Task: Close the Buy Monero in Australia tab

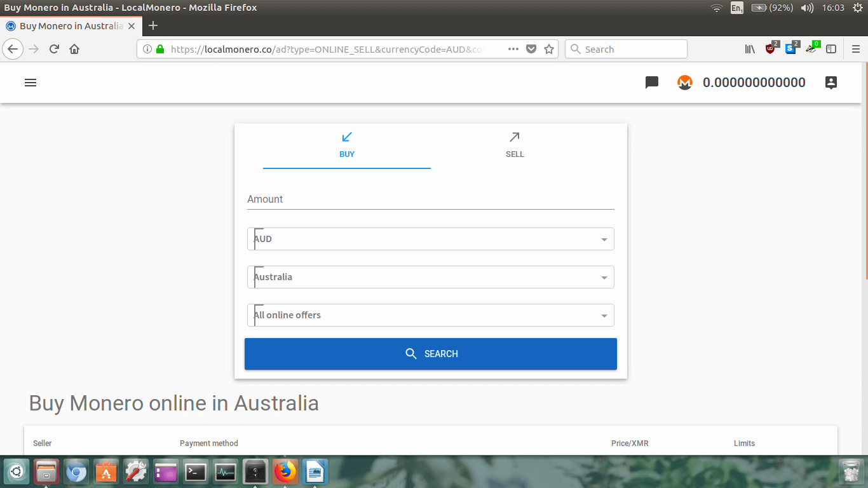Action: [131, 26]
